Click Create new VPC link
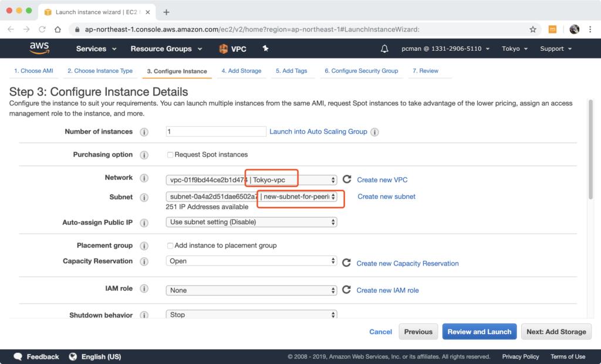This screenshot has height=364, width=601. 382,180
